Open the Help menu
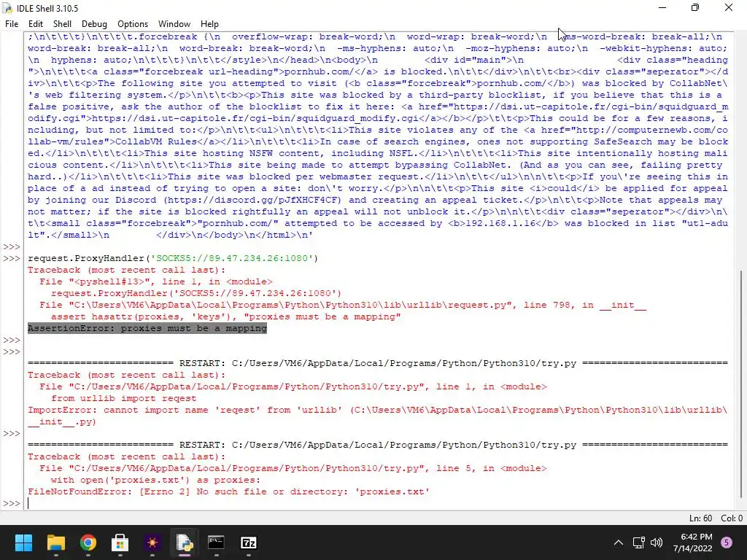The width and height of the screenshot is (747, 560). point(209,24)
